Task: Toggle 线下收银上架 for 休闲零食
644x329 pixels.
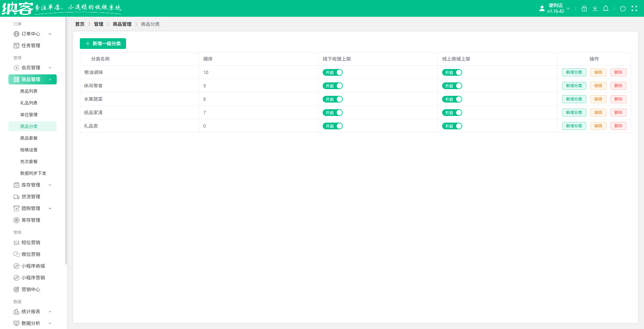Action: tap(333, 86)
